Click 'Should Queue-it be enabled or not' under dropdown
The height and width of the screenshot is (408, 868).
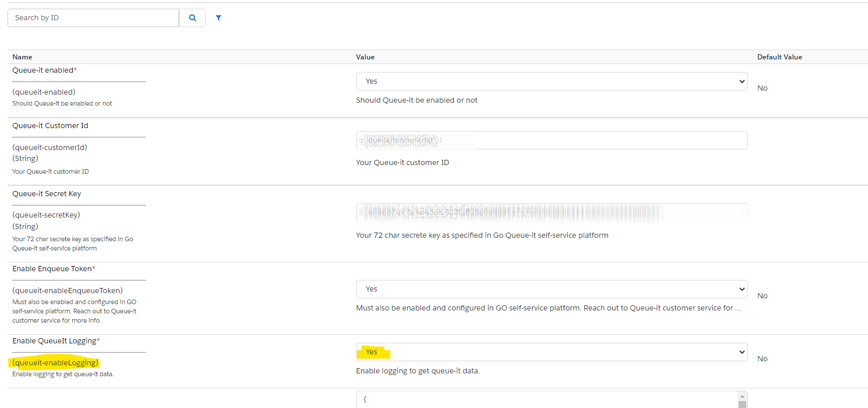click(417, 100)
